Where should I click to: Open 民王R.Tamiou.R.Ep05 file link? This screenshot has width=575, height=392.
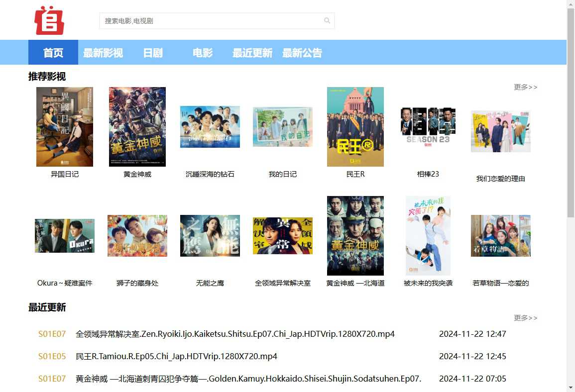[x=176, y=357]
